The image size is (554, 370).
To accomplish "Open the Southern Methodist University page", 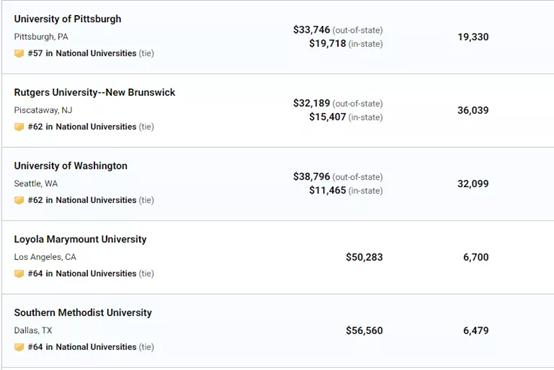I will 83,313.
